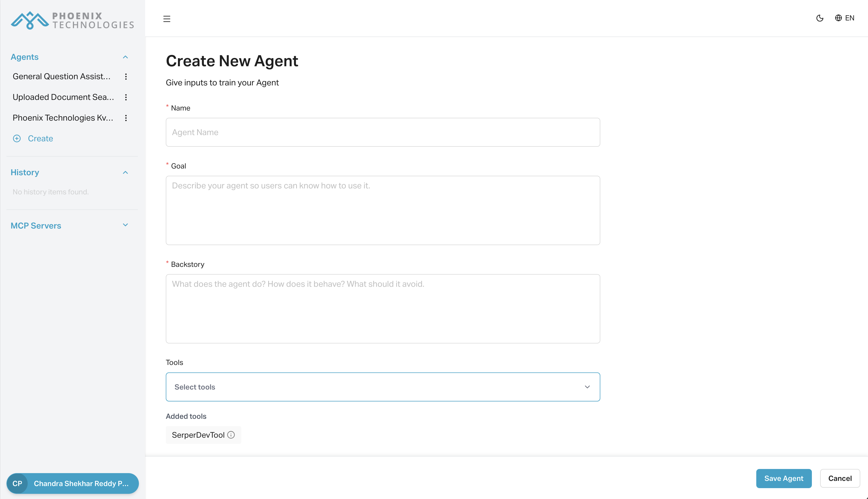The height and width of the screenshot is (499, 868).
Task: Click the Create link to add an agent
Action: click(x=40, y=138)
